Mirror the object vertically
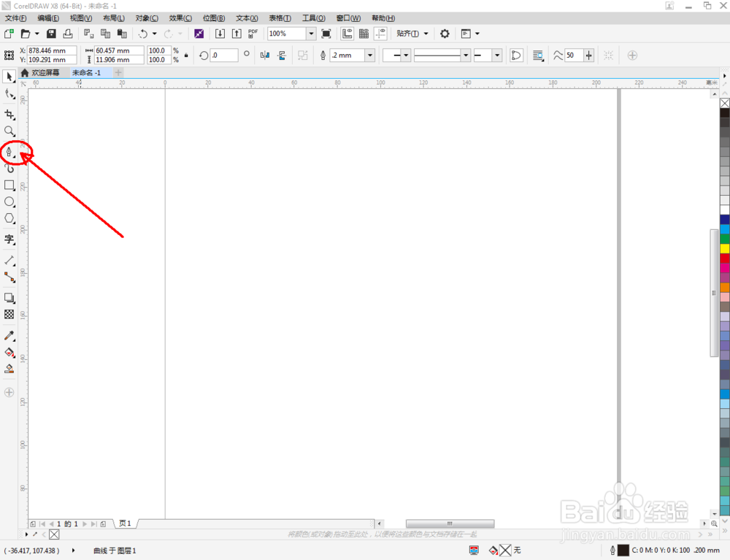The height and width of the screenshot is (560, 730). 282,55
